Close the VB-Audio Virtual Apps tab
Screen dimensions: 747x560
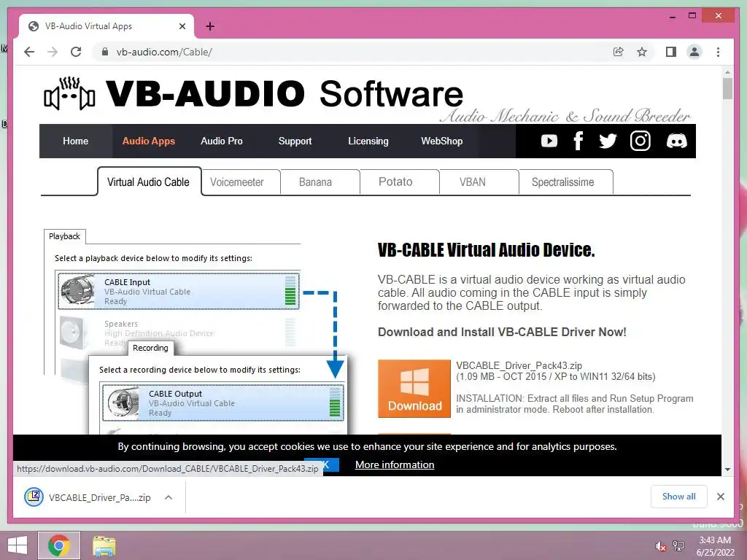click(182, 26)
